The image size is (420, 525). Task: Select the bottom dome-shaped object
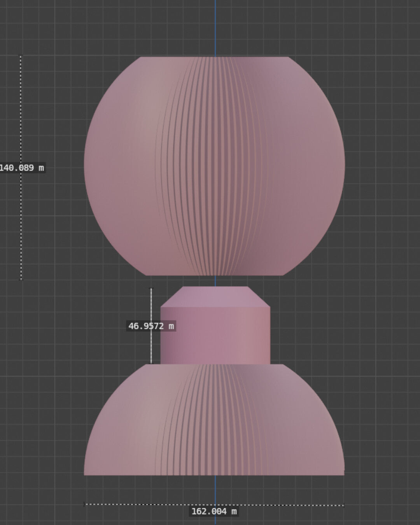tap(117, 436)
